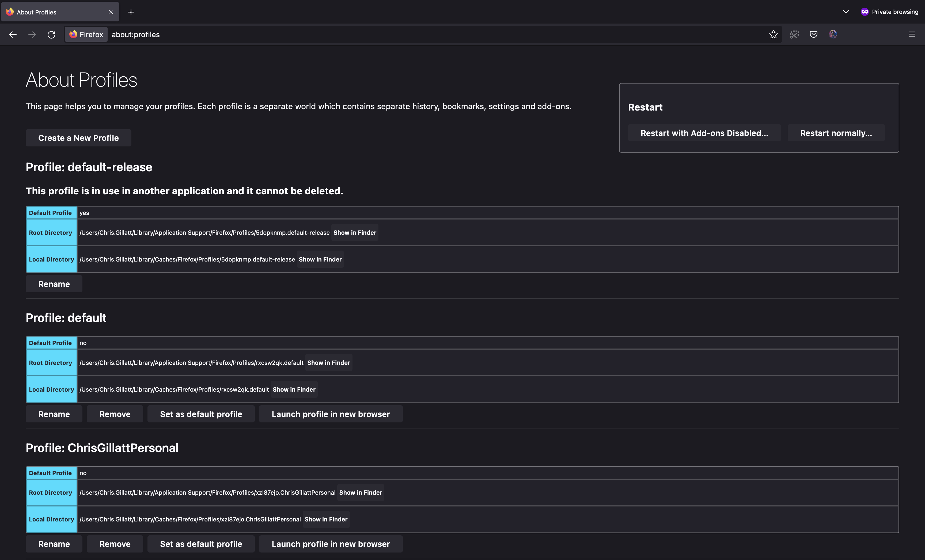This screenshot has width=925, height=560.
Task: Open the hamburger application menu
Action: coord(912,35)
